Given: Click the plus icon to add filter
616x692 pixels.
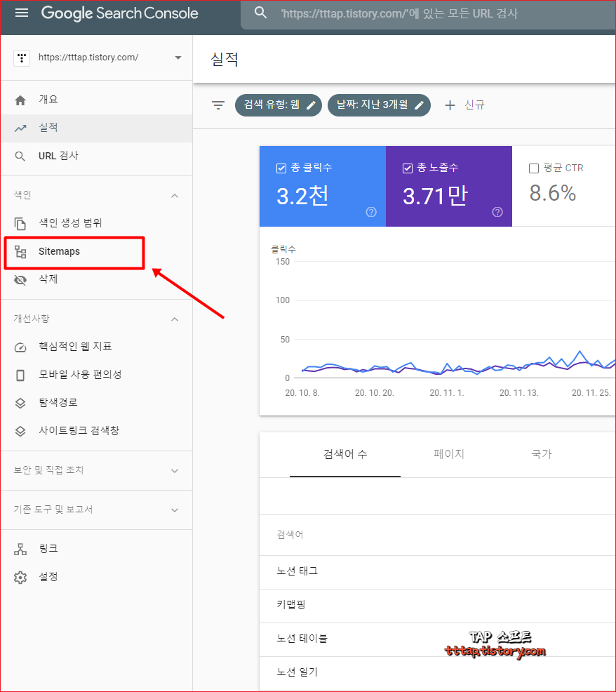Looking at the screenshot, I should point(450,105).
